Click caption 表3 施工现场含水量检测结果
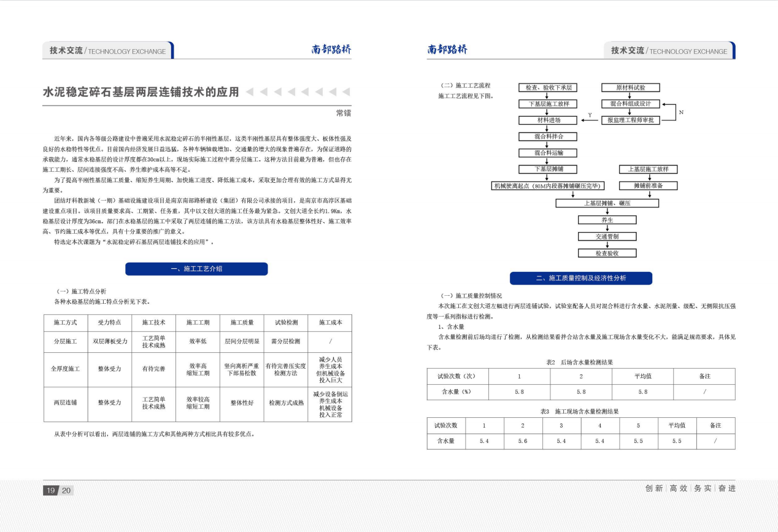The image size is (778, 532). pos(580,411)
